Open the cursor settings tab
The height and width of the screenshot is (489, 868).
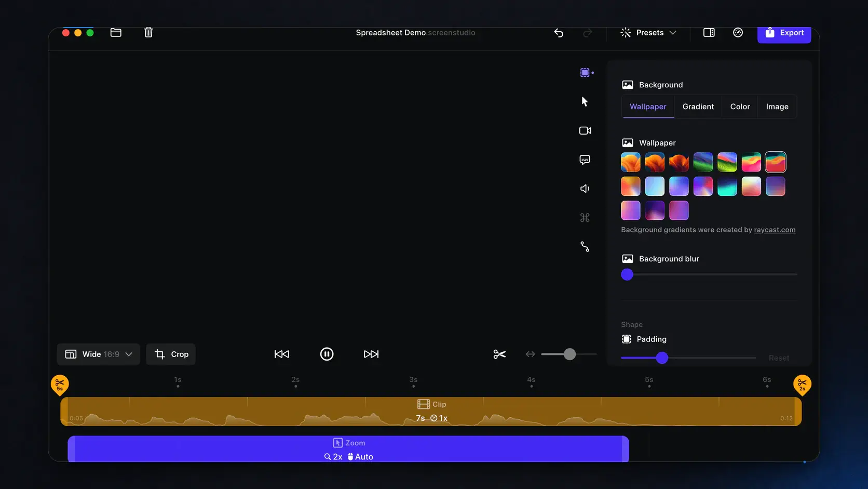585,101
